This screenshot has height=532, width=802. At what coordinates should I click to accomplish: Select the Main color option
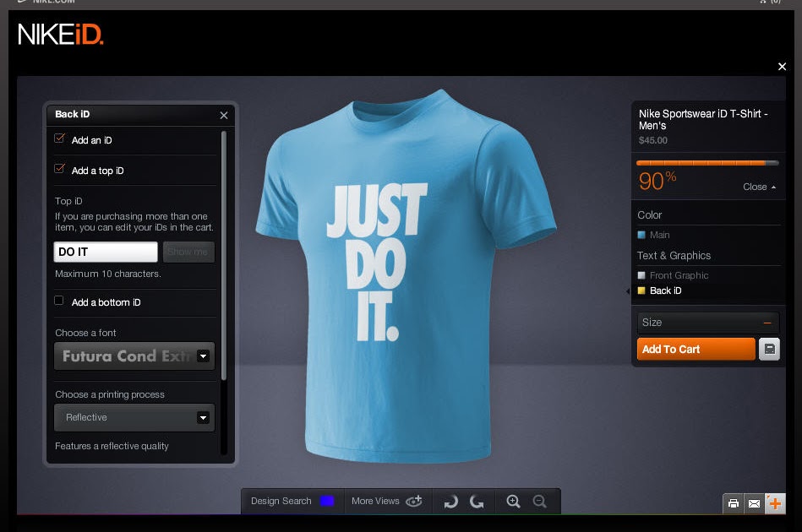point(660,235)
